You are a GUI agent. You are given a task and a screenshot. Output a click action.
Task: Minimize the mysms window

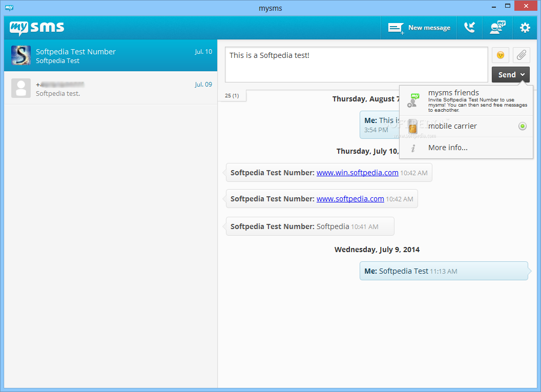click(x=494, y=6)
